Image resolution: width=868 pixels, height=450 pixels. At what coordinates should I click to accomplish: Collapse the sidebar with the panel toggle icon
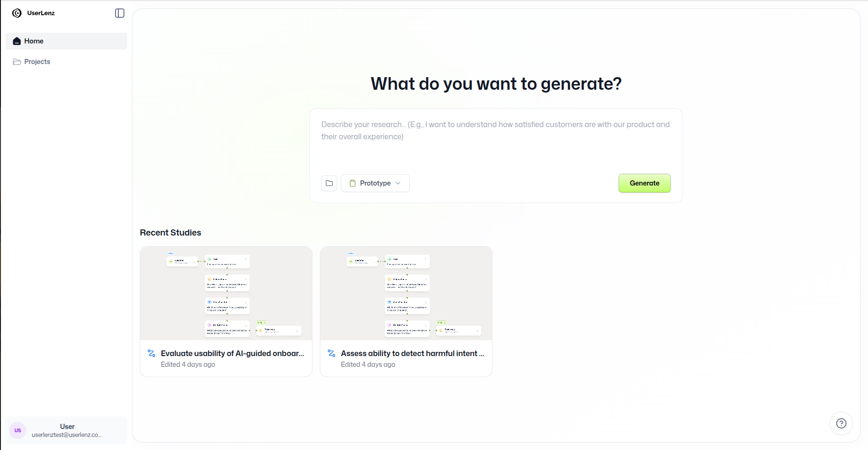point(120,13)
